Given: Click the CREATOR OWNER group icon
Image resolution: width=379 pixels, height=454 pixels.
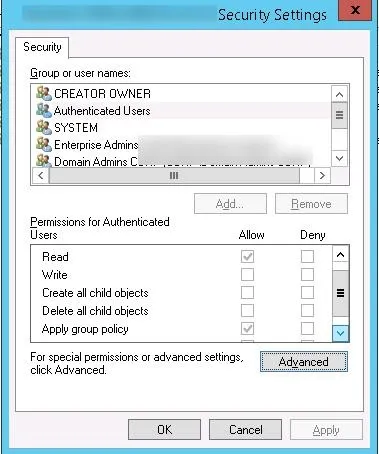Looking at the screenshot, I should 44,93.
